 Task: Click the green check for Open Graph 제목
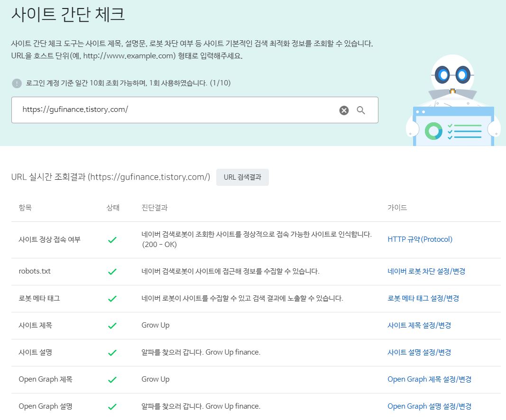(112, 380)
